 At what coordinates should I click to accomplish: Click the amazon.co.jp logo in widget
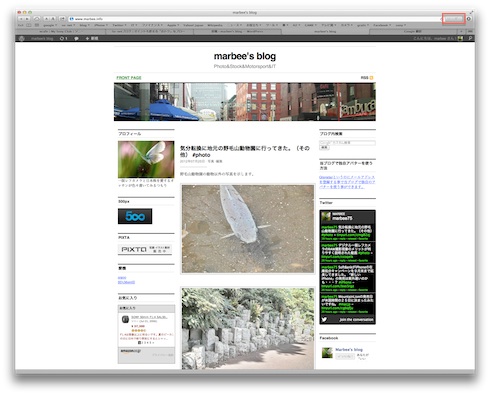tap(131, 351)
